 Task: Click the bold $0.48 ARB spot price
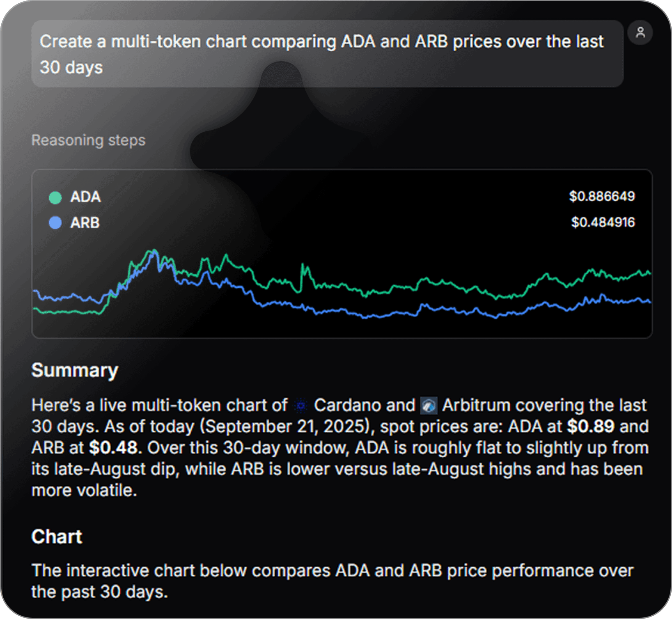(x=113, y=448)
